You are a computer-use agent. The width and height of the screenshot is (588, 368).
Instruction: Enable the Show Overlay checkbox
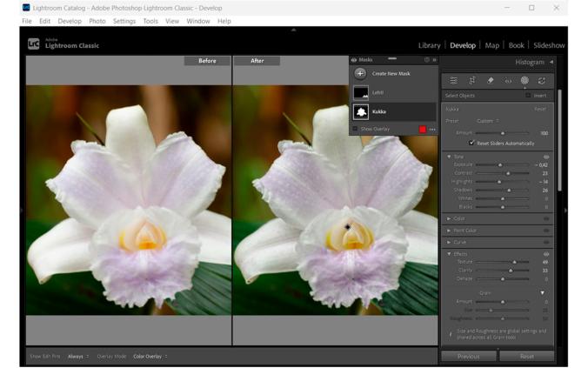coord(355,129)
